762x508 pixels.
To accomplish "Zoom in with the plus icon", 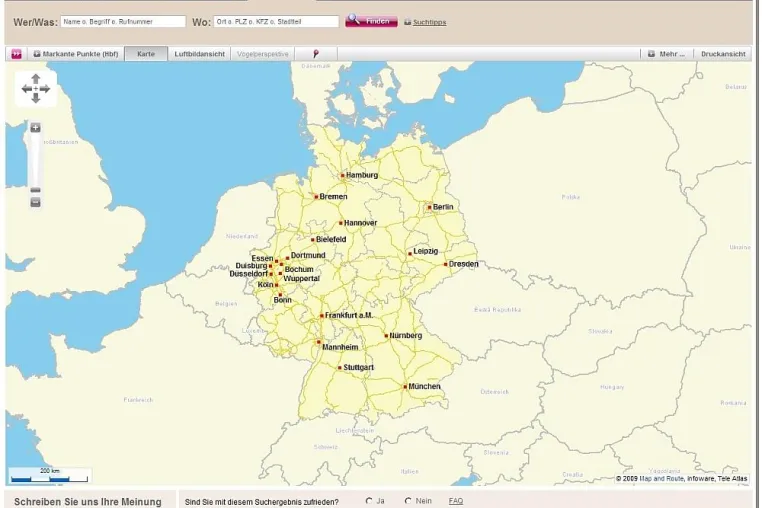I will point(35,128).
